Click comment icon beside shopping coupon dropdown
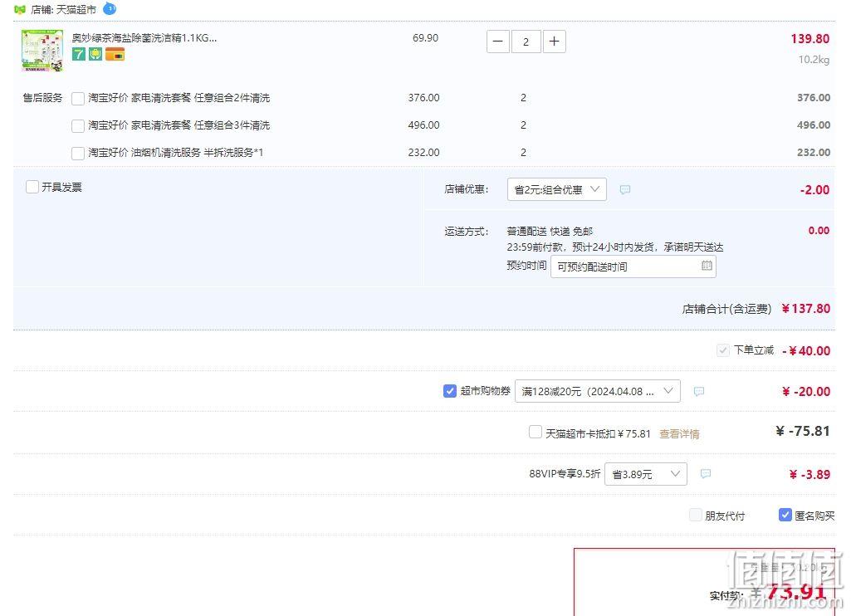 [x=699, y=391]
